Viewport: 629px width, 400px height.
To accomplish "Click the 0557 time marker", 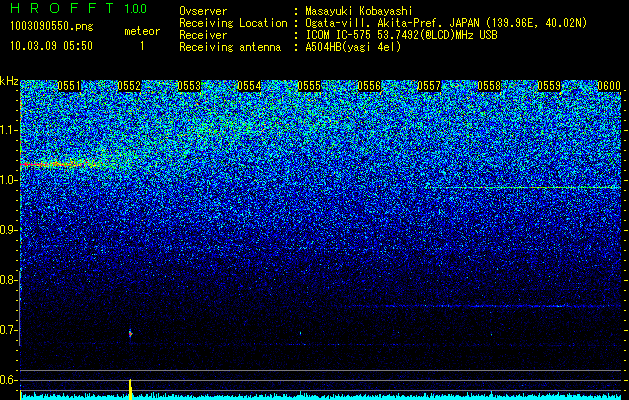I will pyautogui.click(x=429, y=86).
